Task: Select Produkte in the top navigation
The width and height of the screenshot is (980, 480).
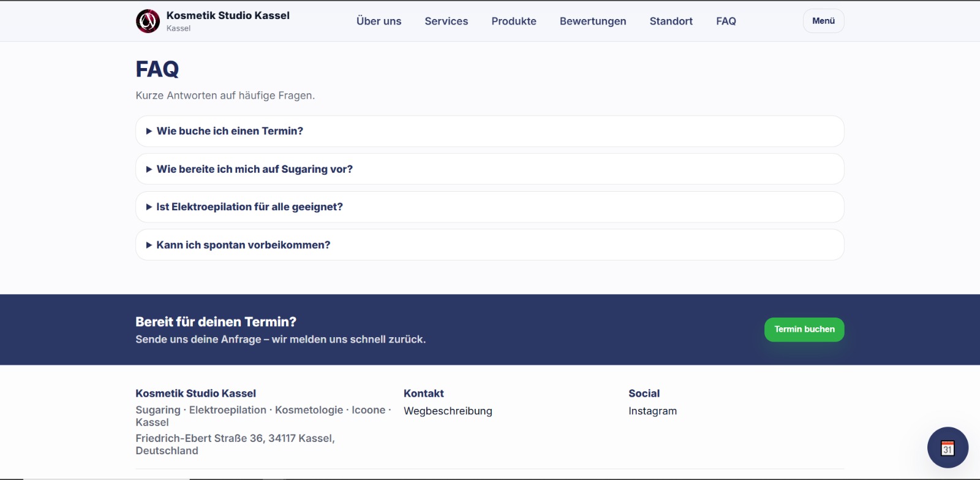Action: pos(513,21)
